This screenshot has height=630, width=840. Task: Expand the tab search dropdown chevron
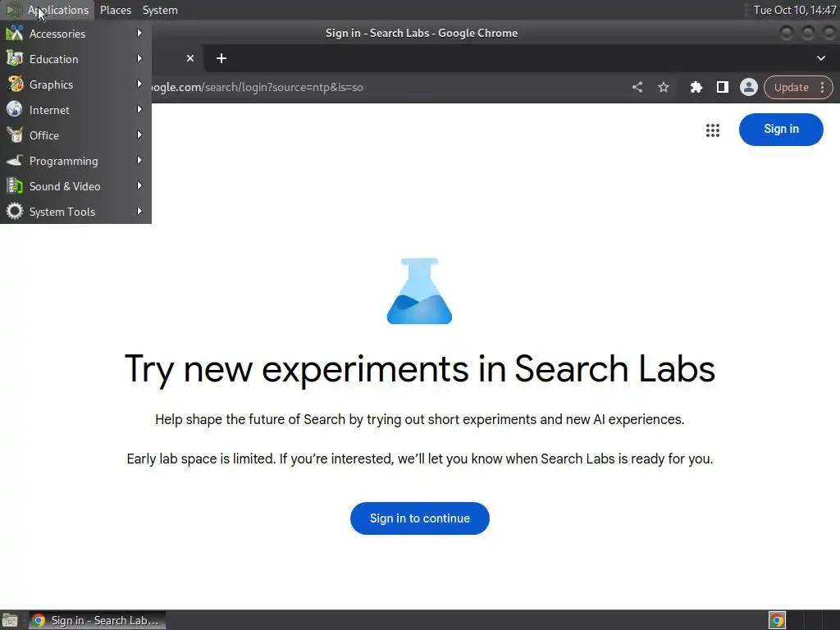820,58
